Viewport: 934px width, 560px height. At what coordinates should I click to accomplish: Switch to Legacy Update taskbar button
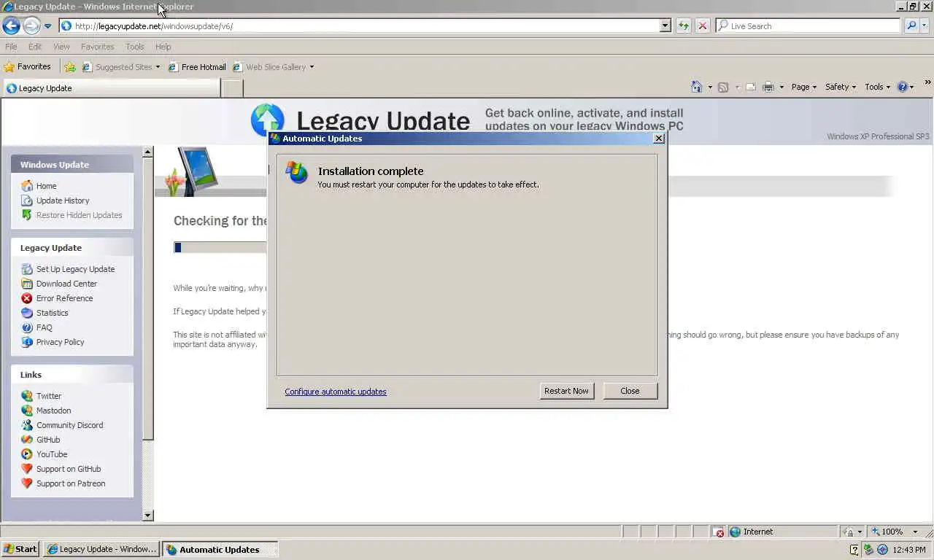click(x=101, y=549)
